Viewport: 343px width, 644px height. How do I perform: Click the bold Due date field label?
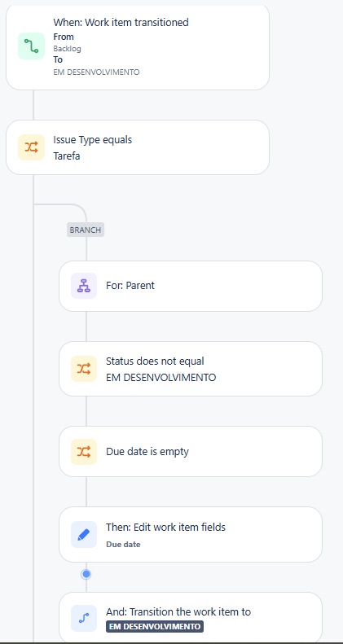tap(123, 545)
